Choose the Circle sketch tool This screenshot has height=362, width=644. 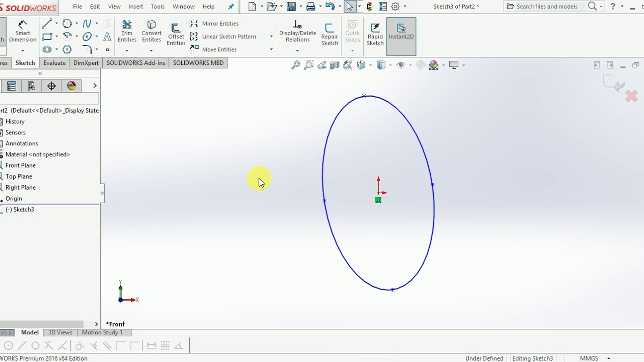click(x=67, y=23)
